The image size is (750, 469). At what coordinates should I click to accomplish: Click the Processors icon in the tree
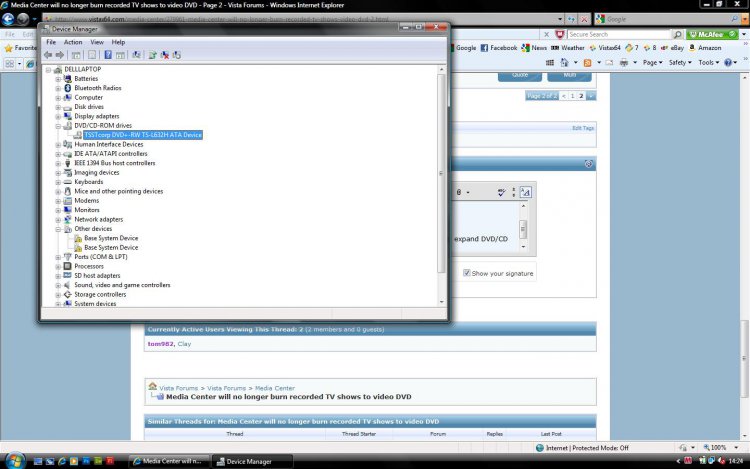[67, 266]
